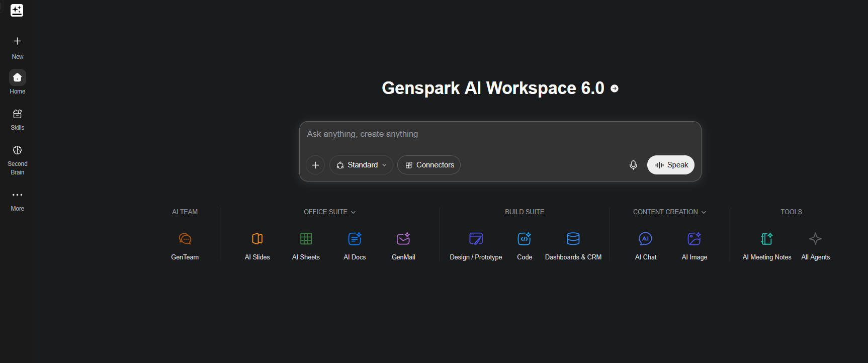Screen dimensions: 868x363
Task: Open Connectors in the prompt box
Action: coord(429,165)
